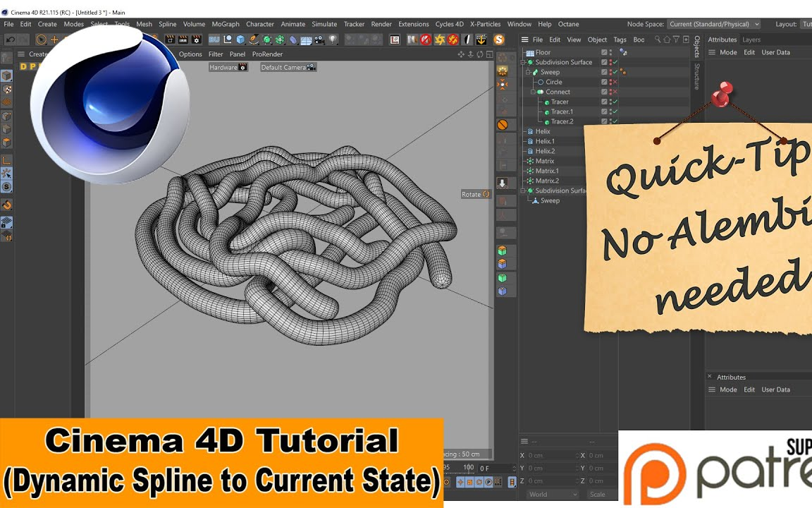Select the Model mode cube icon

click(x=8, y=76)
